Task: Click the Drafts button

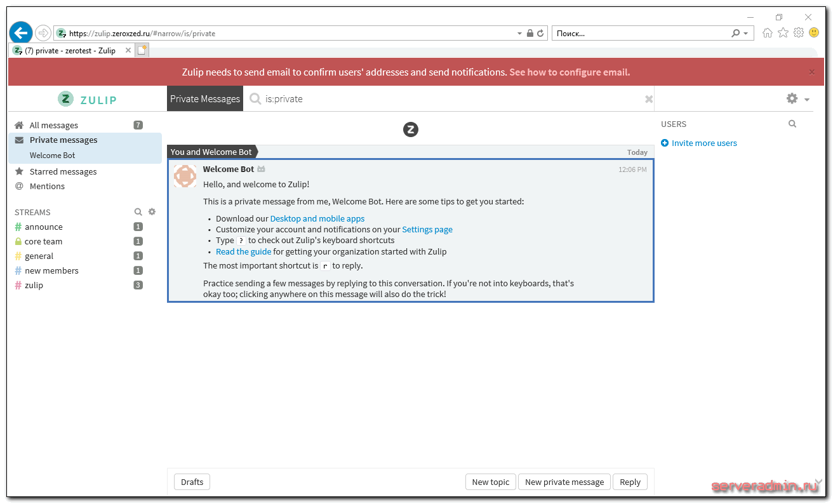Action: tap(192, 482)
